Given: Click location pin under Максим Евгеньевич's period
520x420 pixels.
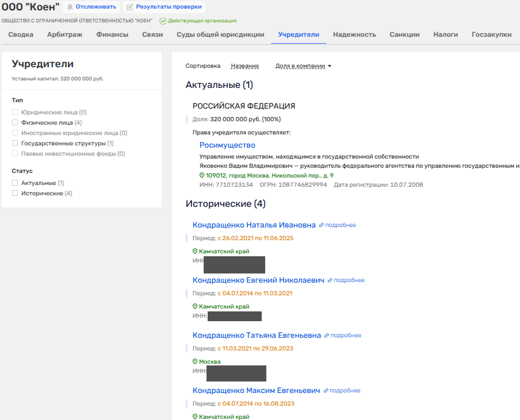Looking at the screenshot, I should point(195,417).
